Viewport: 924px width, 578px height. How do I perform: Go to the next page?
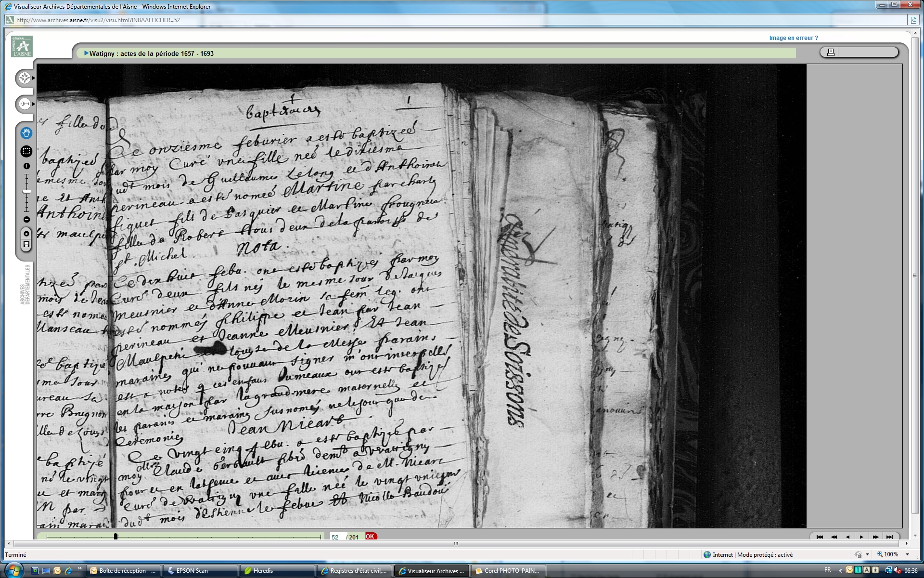point(861,537)
